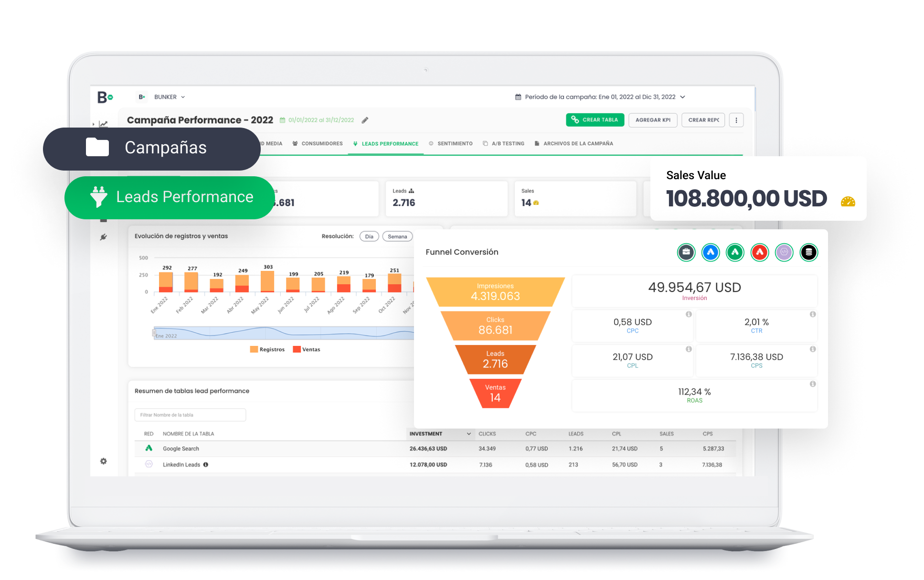
Task: Toggle resolution view to Semana
Action: (394, 236)
